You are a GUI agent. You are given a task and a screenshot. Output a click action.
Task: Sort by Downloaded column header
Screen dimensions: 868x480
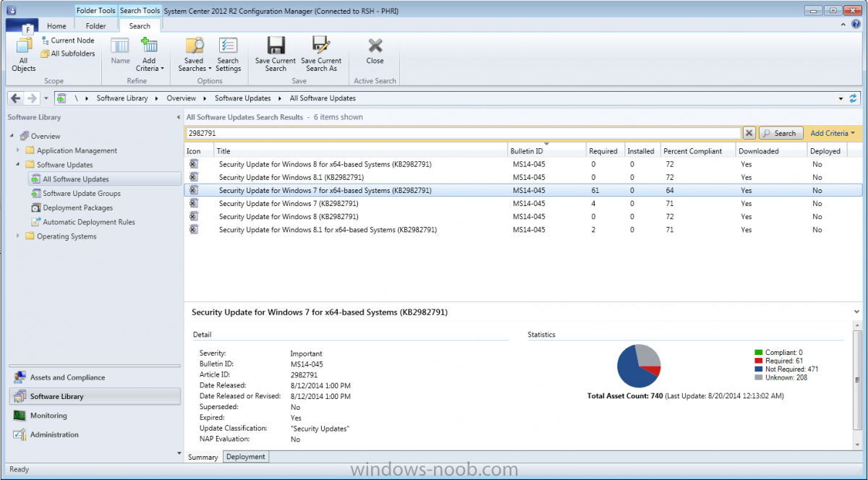771,151
